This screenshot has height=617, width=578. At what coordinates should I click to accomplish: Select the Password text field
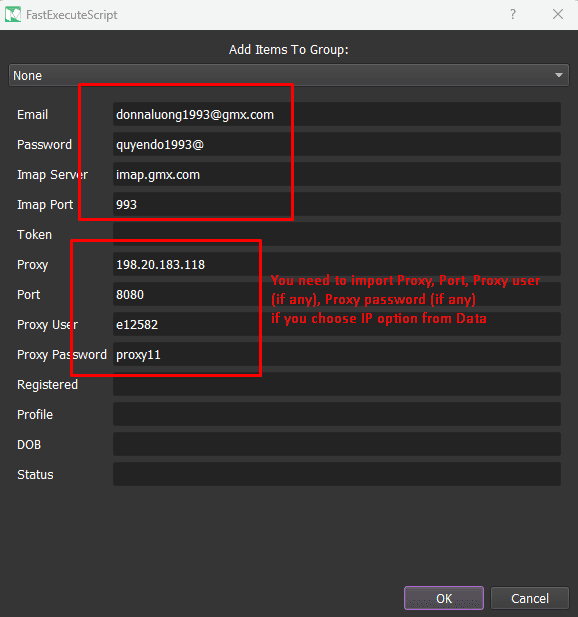tap(337, 144)
